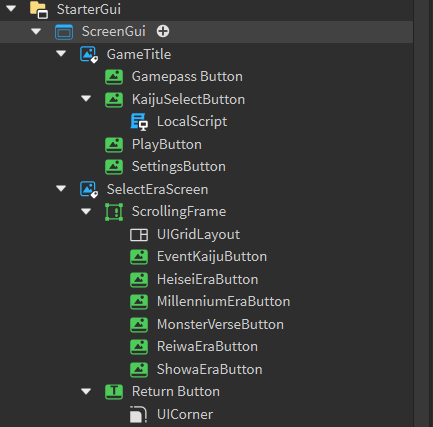Select the SettingsButton item
The width and height of the screenshot is (433, 427).
pyautogui.click(x=179, y=167)
